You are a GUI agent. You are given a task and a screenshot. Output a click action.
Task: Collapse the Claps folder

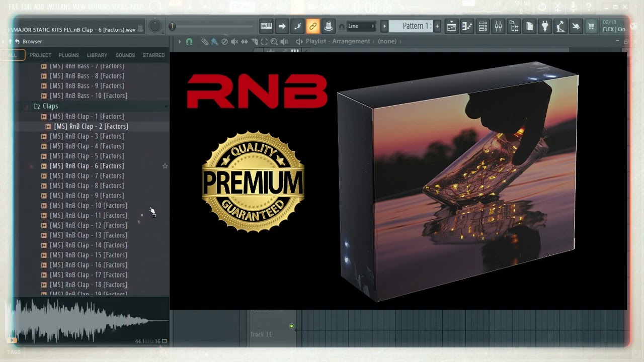click(50, 106)
